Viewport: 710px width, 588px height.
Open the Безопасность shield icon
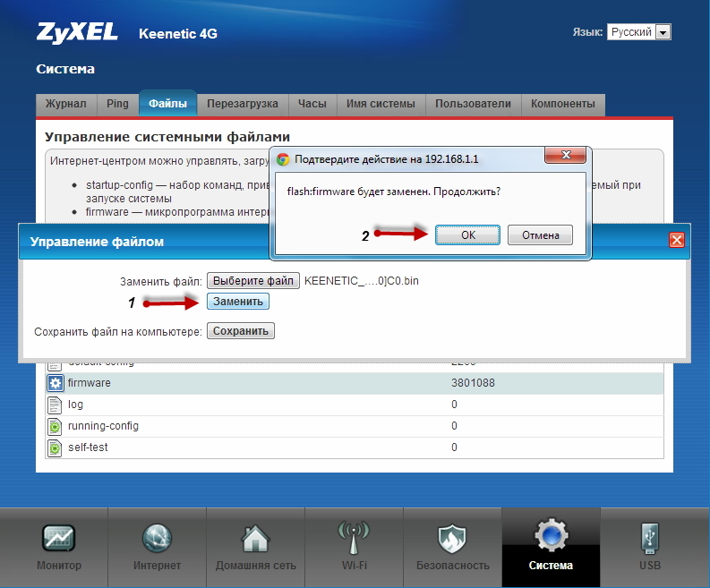tap(452, 538)
